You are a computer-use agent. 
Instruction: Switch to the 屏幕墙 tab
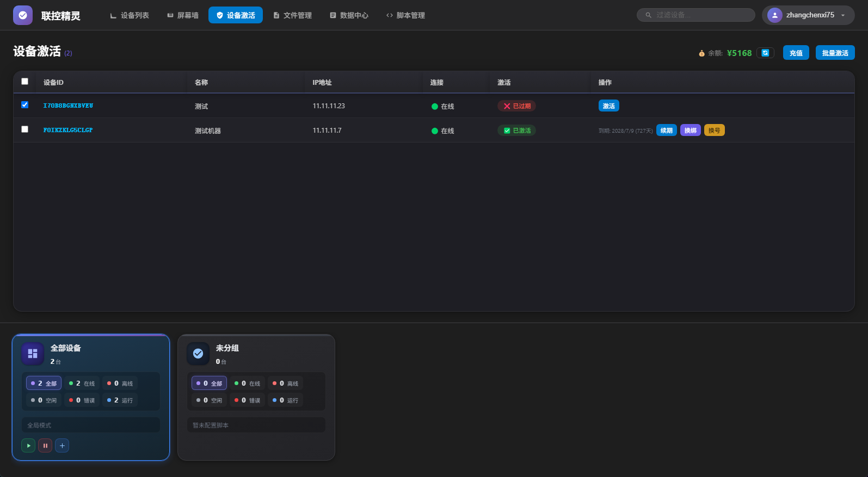(x=183, y=15)
